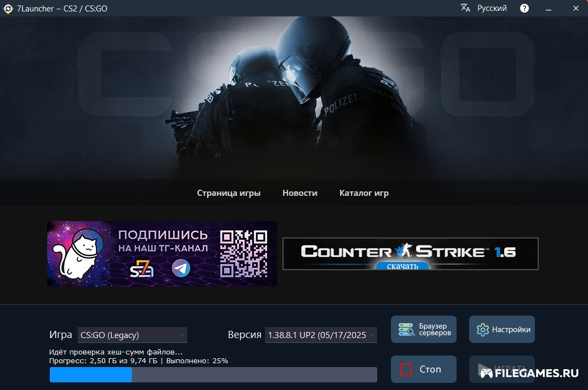Open the Русский language selector
Image resolution: width=588 pixels, height=390 pixels.
pos(492,8)
